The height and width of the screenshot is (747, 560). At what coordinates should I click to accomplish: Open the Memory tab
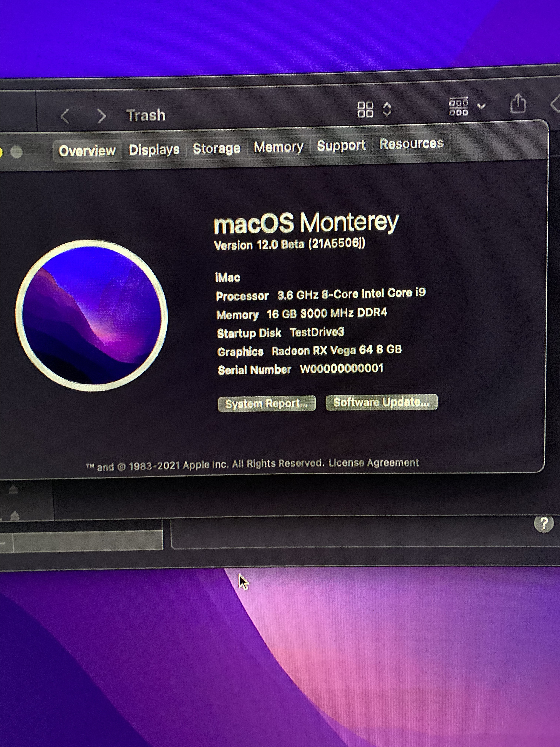(279, 147)
